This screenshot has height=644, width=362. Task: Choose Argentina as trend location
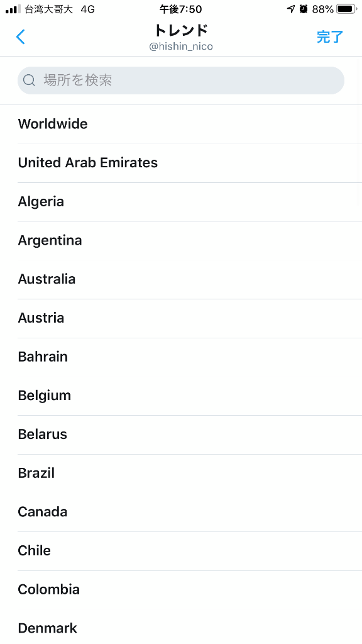(x=181, y=241)
